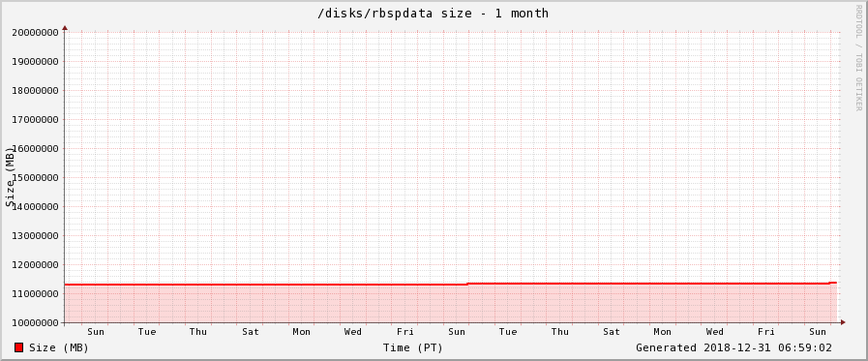Click the 'Size (MB)' legend text

59,347
